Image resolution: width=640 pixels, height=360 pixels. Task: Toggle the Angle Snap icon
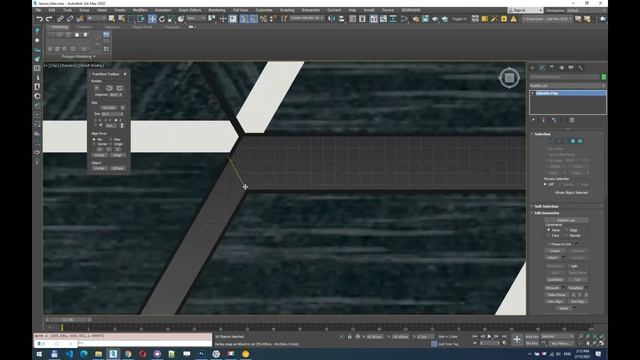[253, 19]
